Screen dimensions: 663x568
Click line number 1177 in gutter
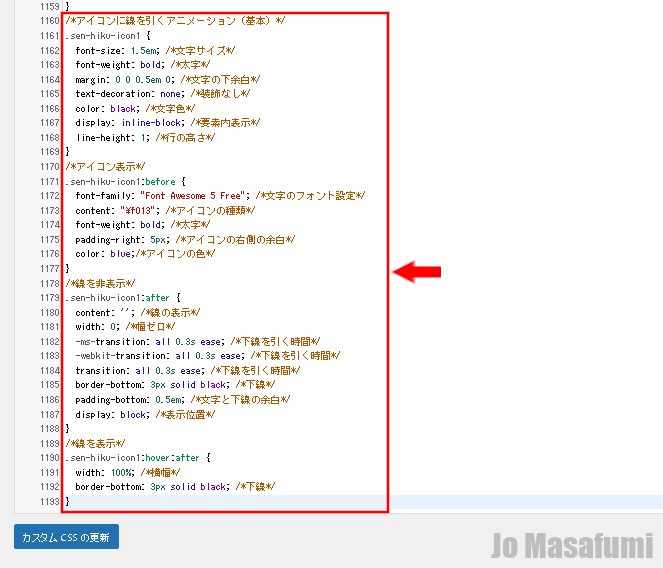click(x=50, y=269)
